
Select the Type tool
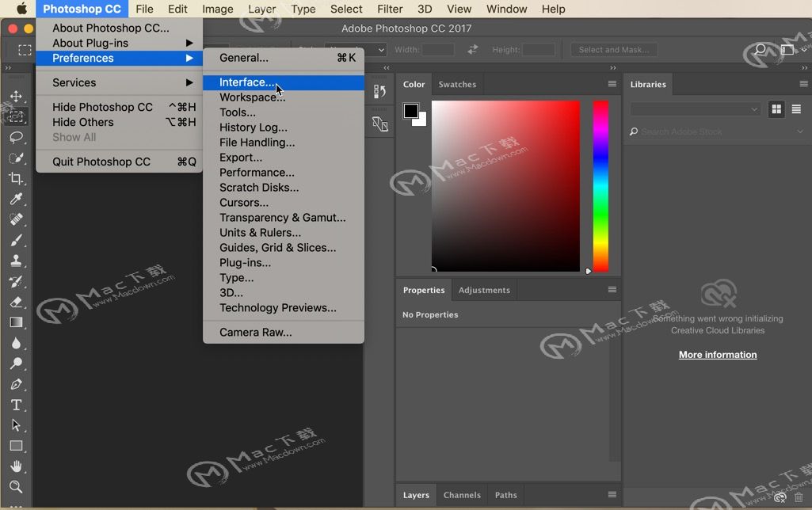click(x=16, y=405)
